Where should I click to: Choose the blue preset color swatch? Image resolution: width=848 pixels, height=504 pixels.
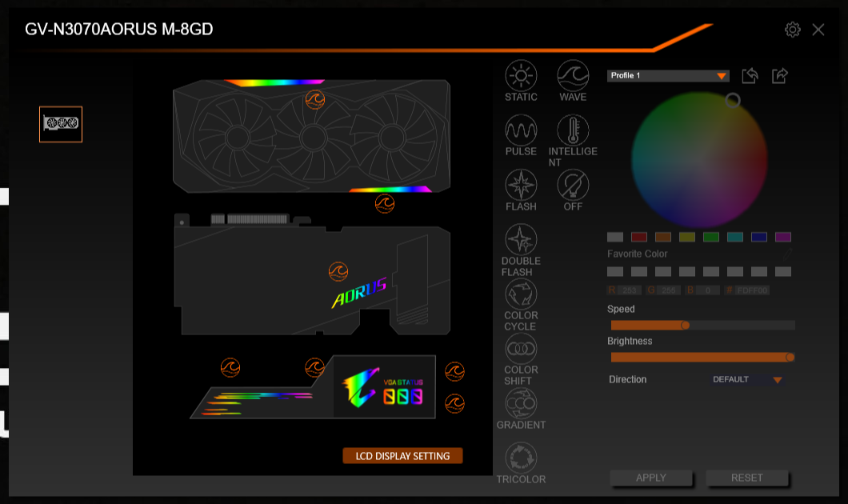point(759,237)
